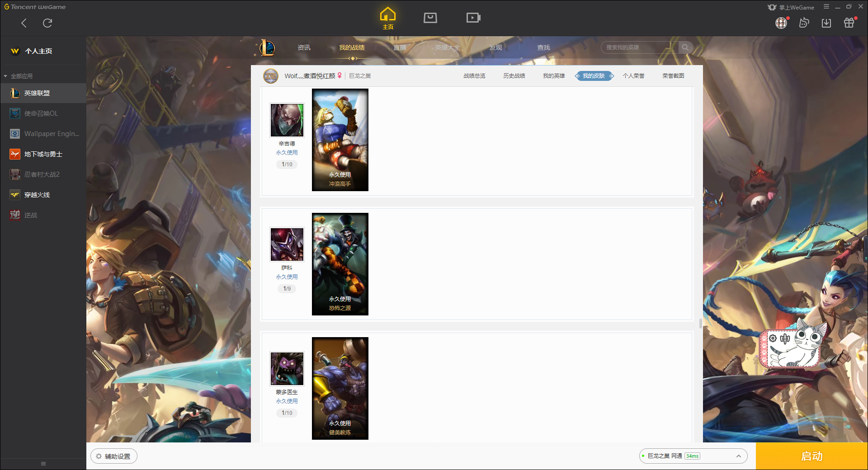Switch to the 发现 tab
The image size is (868, 470).
pyautogui.click(x=495, y=47)
